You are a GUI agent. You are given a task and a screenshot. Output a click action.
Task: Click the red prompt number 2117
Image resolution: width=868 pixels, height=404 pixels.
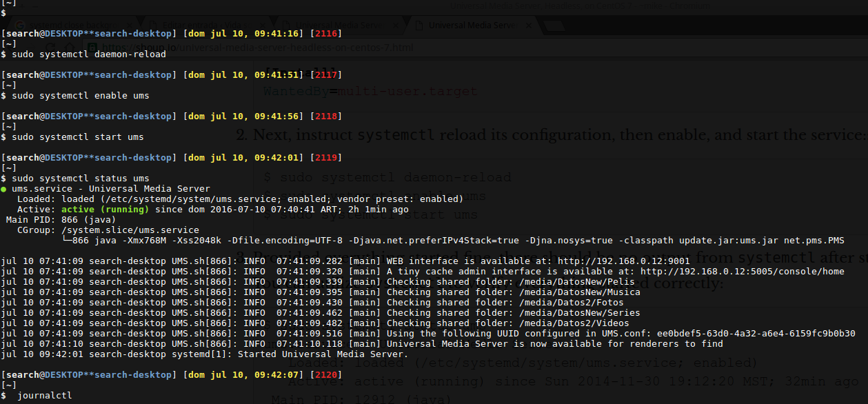326,74
